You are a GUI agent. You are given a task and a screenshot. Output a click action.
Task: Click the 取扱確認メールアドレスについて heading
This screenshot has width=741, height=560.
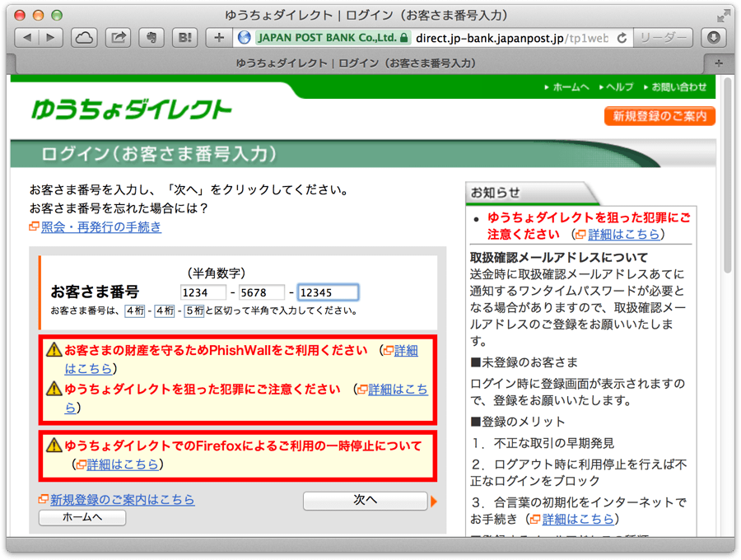tap(558, 258)
